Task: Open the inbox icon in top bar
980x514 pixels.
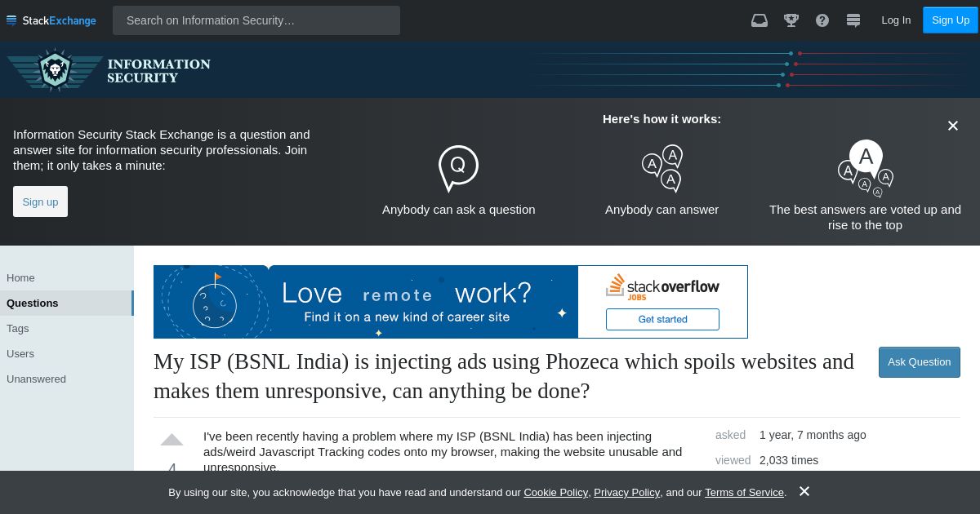Action: pos(759,20)
